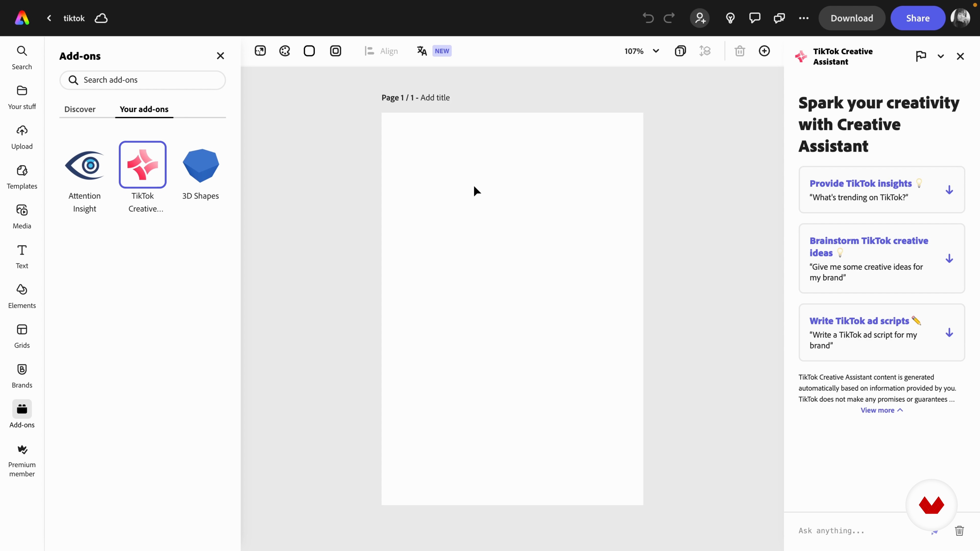The width and height of the screenshot is (980, 551).
Task: Click arrow on Write TikTok ad scripts card
Action: point(949,333)
